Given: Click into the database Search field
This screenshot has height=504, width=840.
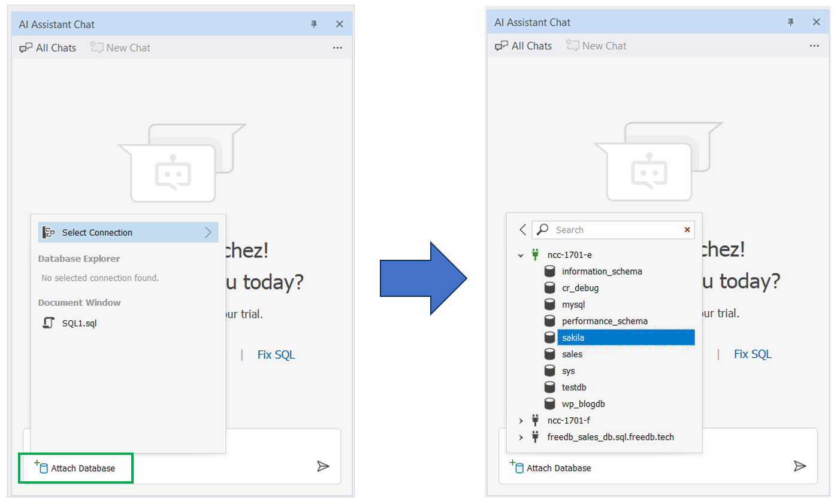Looking at the screenshot, I should 617,230.
